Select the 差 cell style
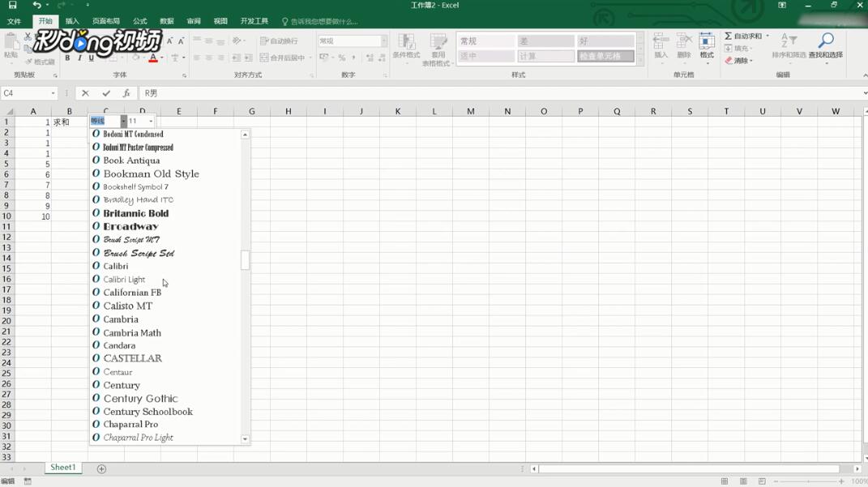Viewport: 868px width, 487px height. point(545,41)
